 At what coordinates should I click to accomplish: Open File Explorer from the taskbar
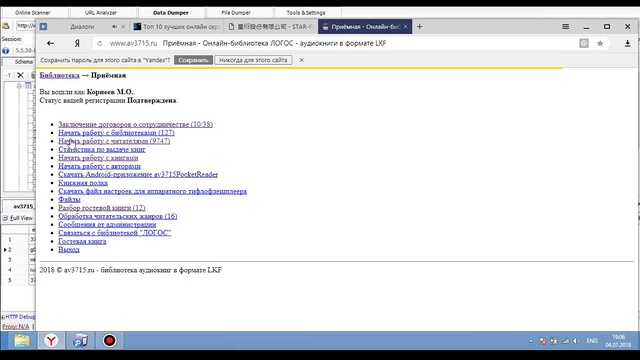coord(22,340)
